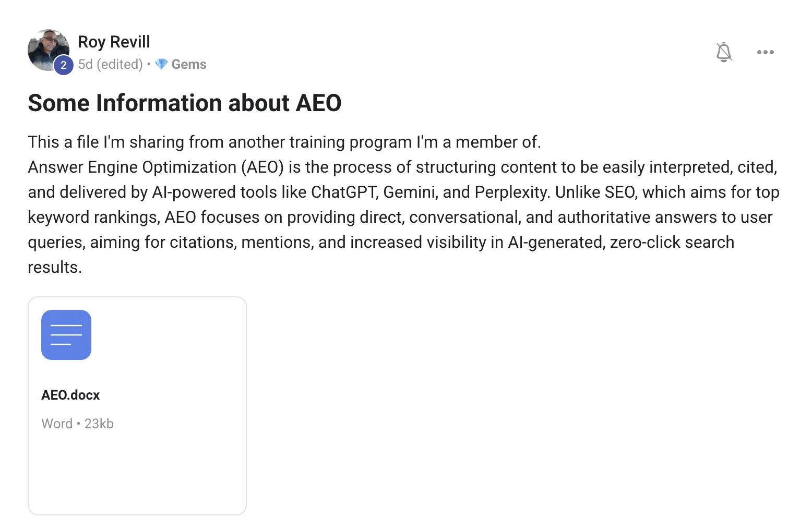Click the final word results. in post
Image resolution: width=812 pixels, height=529 pixels.
[55, 267]
